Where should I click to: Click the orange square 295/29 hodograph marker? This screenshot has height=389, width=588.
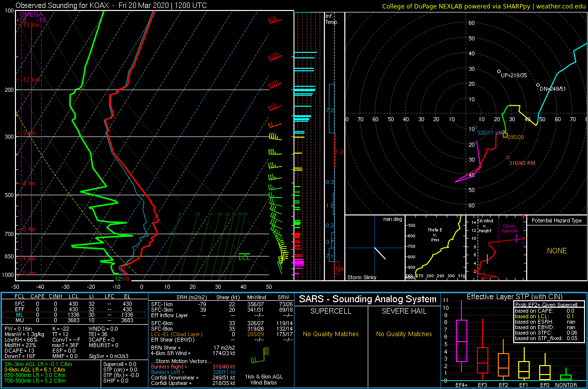[x=505, y=135]
